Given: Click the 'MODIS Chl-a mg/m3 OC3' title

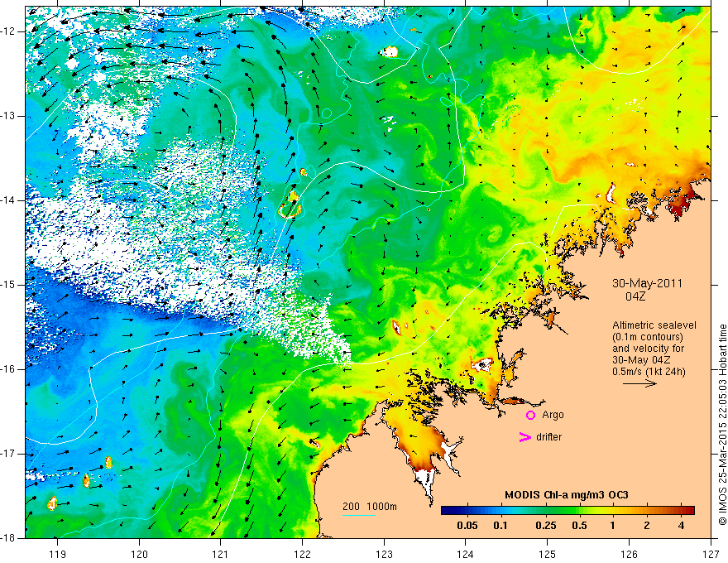Looking at the screenshot, I should tap(567, 495).
